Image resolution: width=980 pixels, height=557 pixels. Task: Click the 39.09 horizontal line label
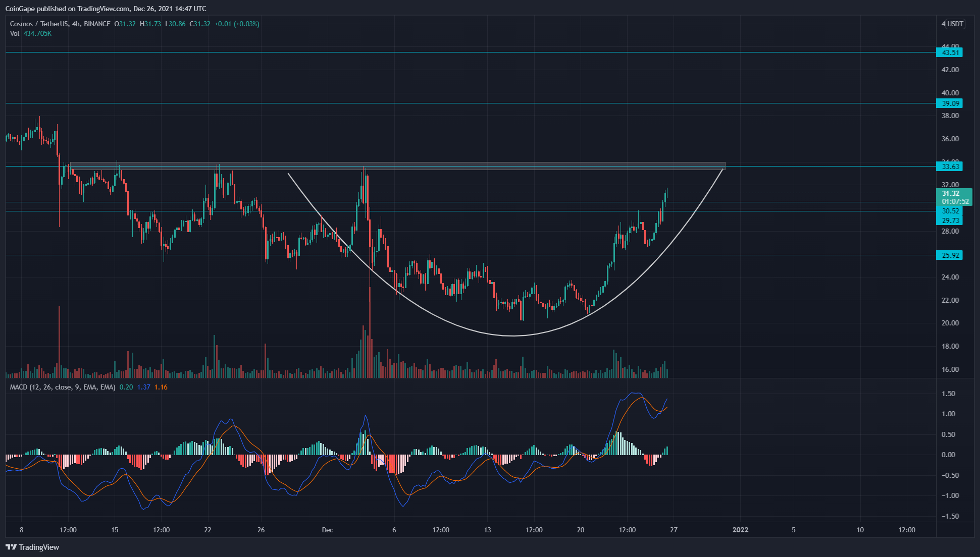[950, 103]
